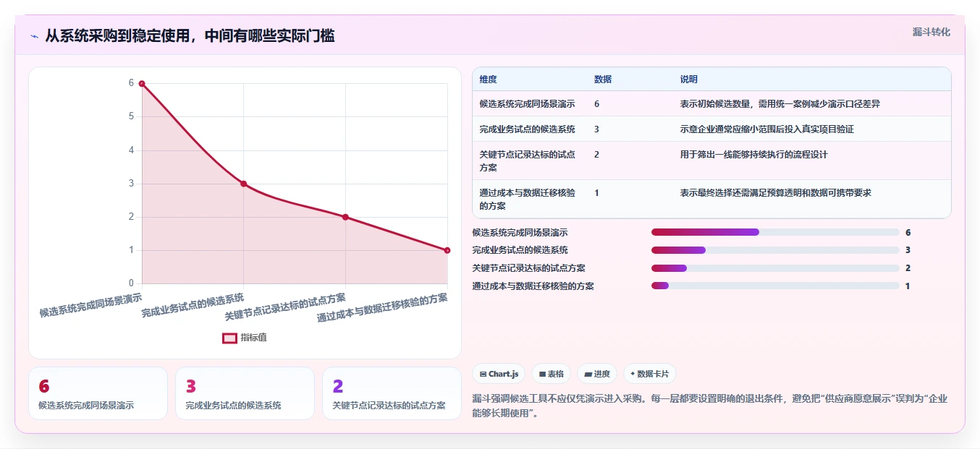Open the stat card showing 2
Viewport: 980px width, 449px height.
(392, 393)
